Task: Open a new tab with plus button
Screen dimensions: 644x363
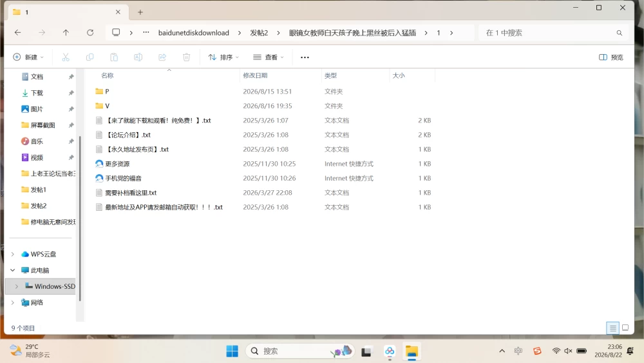Action: coord(140,12)
